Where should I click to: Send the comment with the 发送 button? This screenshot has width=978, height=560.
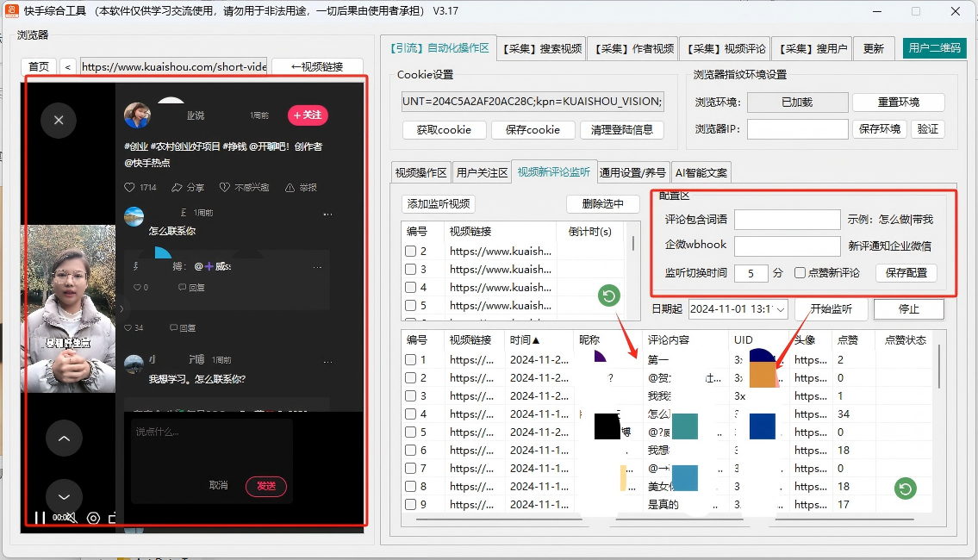pos(266,486)
